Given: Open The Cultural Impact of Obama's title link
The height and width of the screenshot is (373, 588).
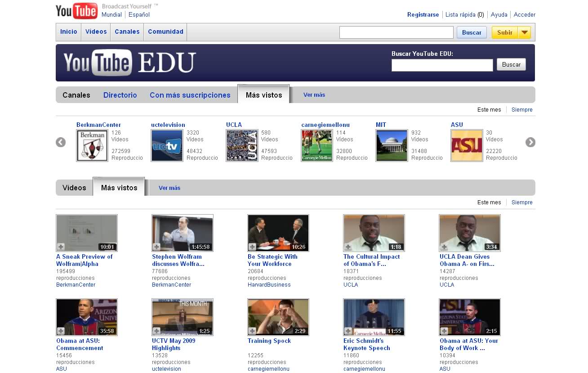Looking at the screenshot, I should click(x=372, y=261).
